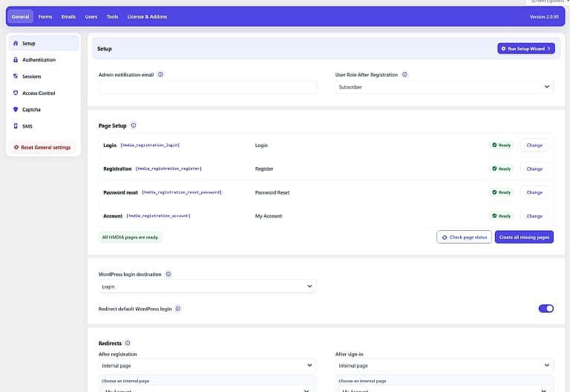570x392 pixels.
Task: Show info for WordPress login destination
Action: [x=168, y=274]
